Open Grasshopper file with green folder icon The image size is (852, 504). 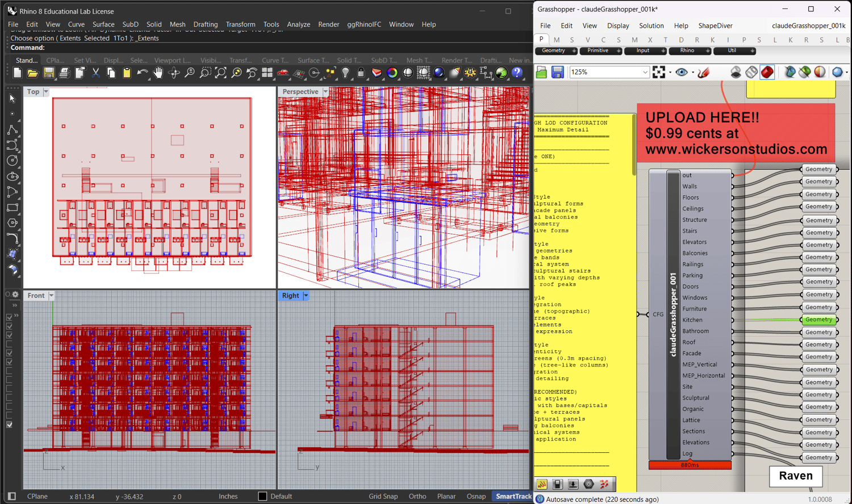[541, 72]
